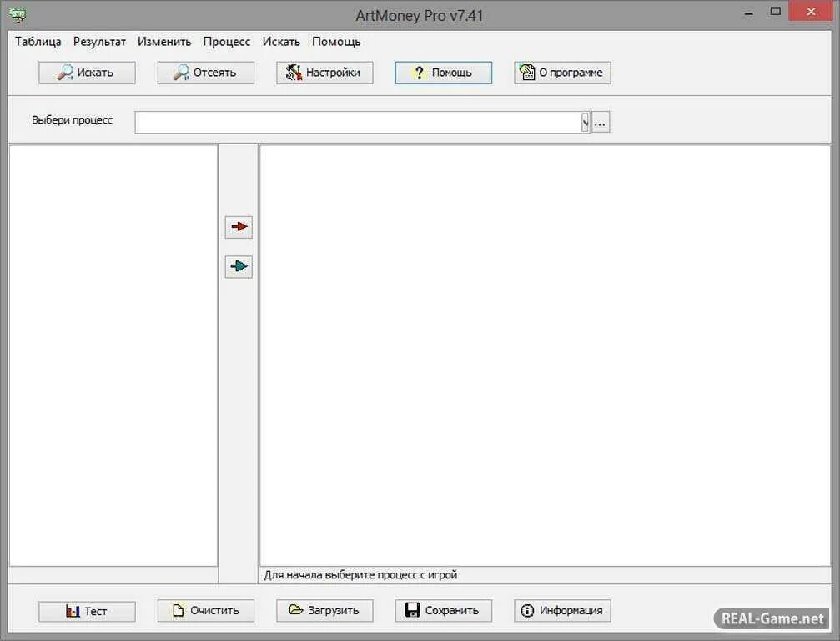
Task: Open the Помощь menu in menu bar
Action: (x=336, y=42)
